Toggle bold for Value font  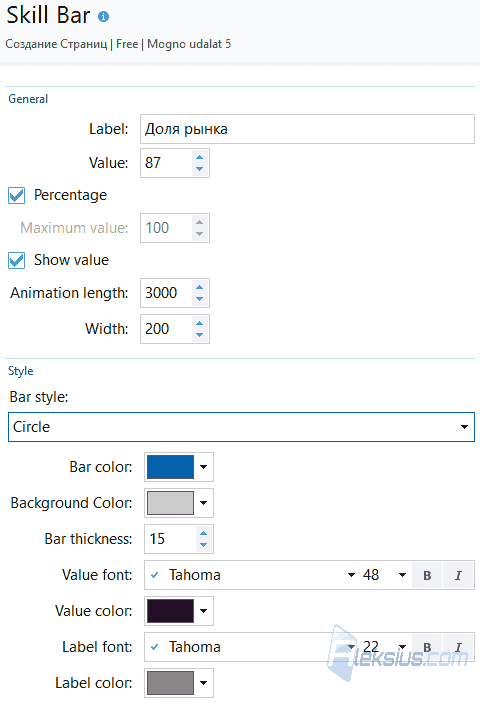coord(427,575)
